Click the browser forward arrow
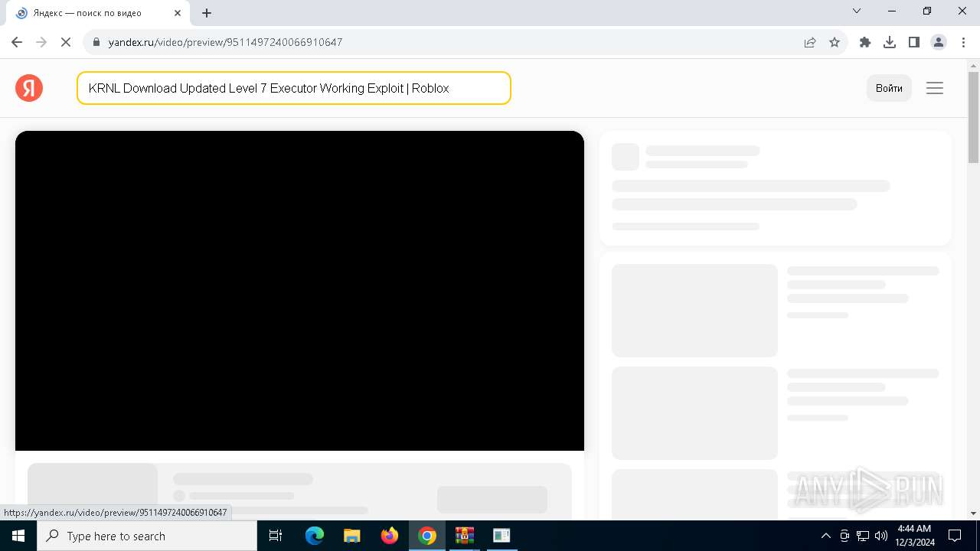980x551 pixels. pos(41,42)
